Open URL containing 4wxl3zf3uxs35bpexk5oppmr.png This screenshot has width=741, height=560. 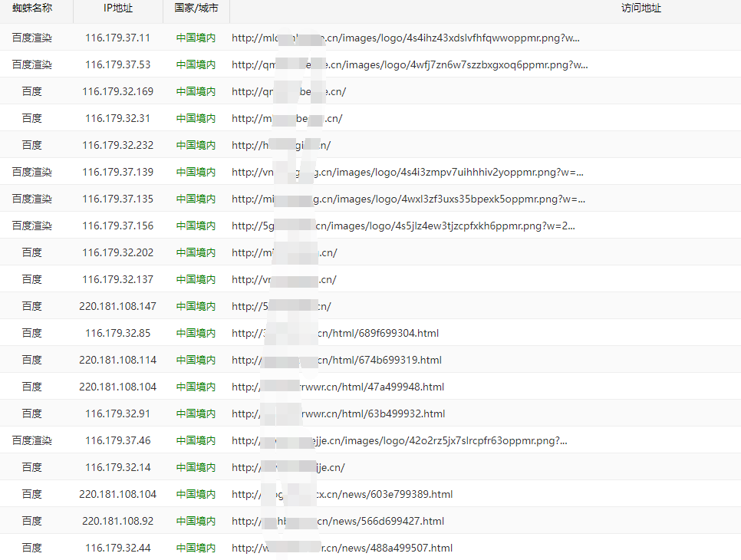408,199
